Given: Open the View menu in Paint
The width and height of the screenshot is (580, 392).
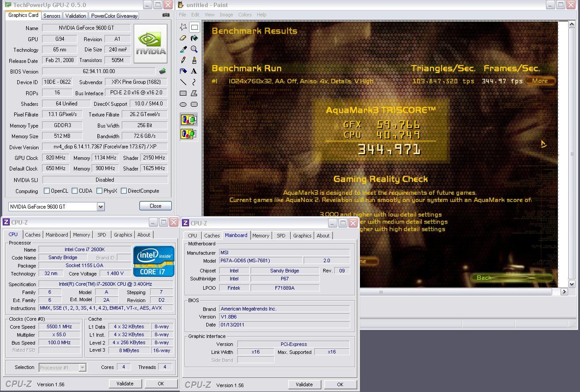Looking at the screenshot, I should [209, 15].
